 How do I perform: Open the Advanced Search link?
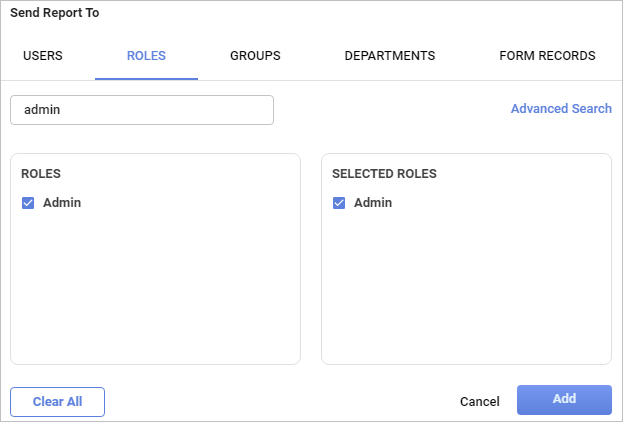[561, 109]
